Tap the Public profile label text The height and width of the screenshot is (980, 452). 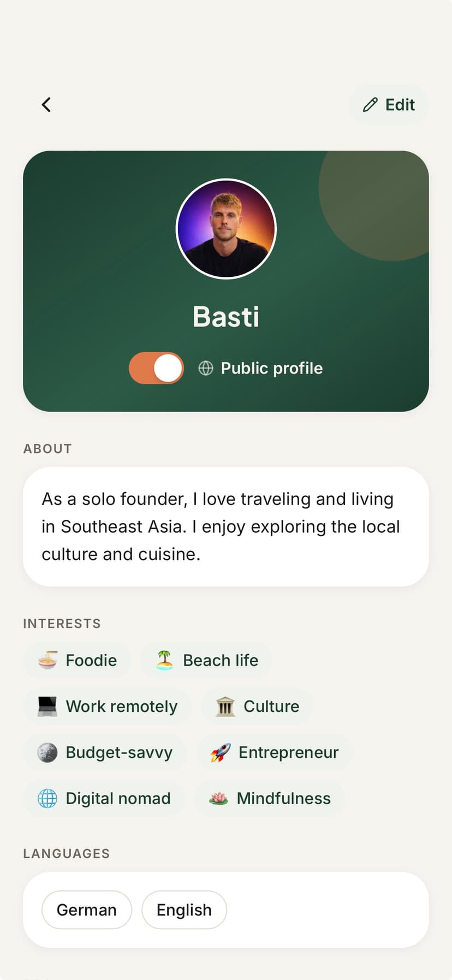click(x=272, y=368)
